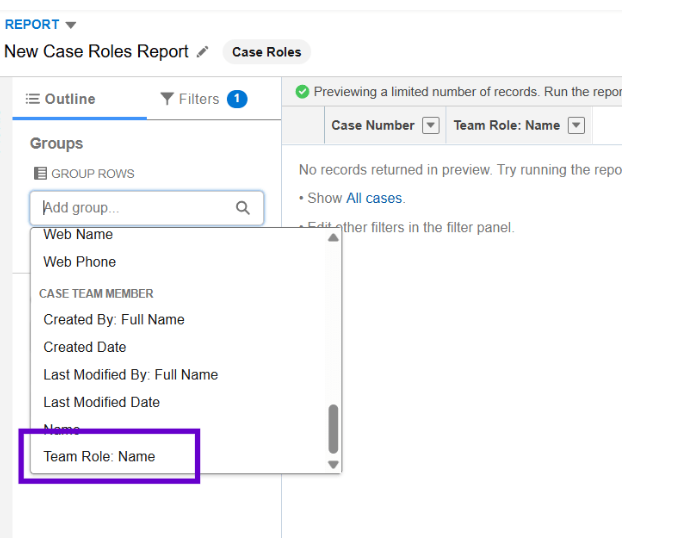Pick Last Modified Date from the list
Viewport: 695px width, 559px height.
click(101, 402)
